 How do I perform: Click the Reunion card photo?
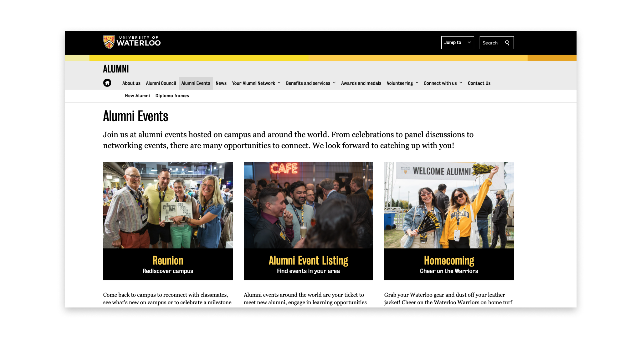(x=168, y=205)
